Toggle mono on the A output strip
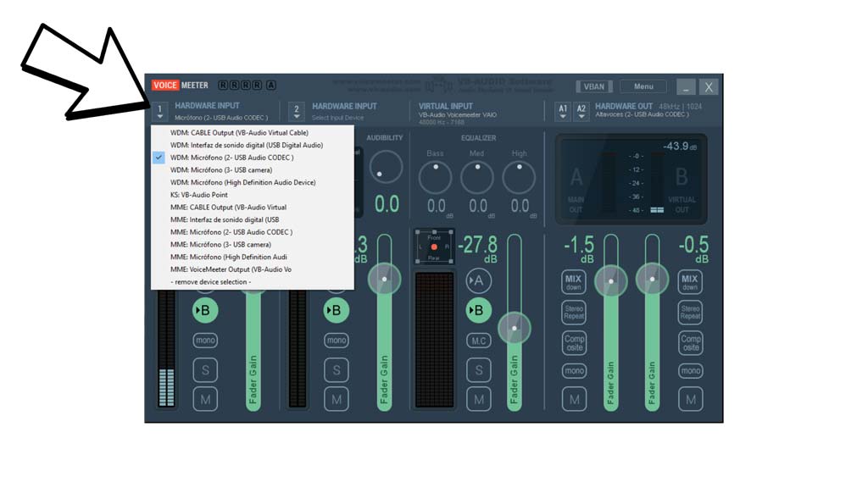 point(574,371)
